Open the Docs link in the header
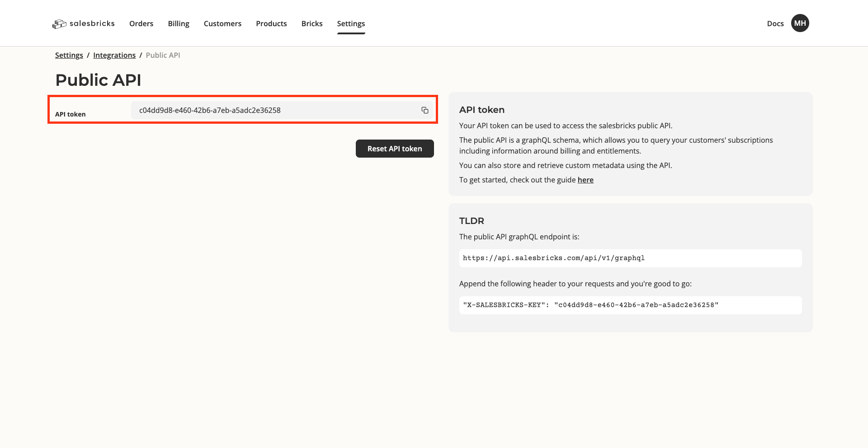 [x=775, y=23]
